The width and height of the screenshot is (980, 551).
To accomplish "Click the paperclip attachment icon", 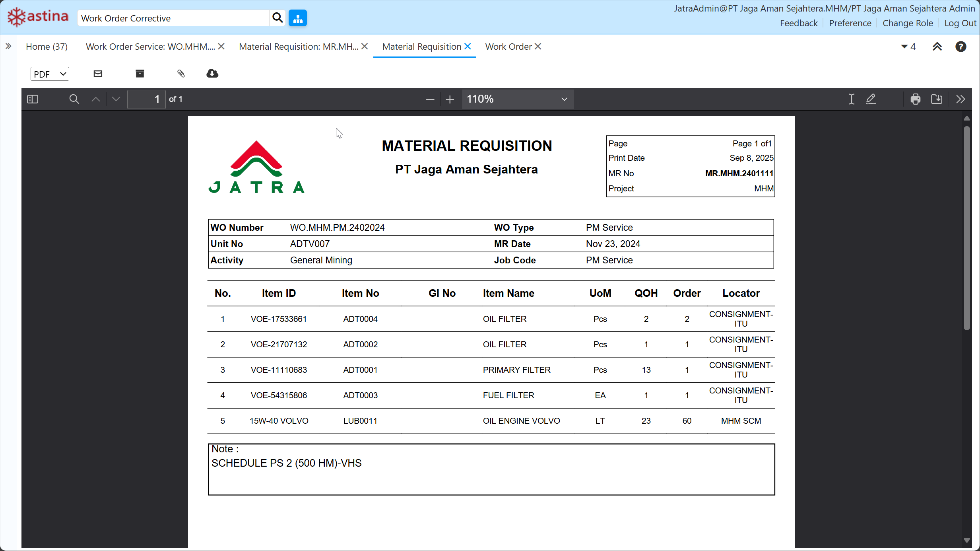I will [181, 74].
